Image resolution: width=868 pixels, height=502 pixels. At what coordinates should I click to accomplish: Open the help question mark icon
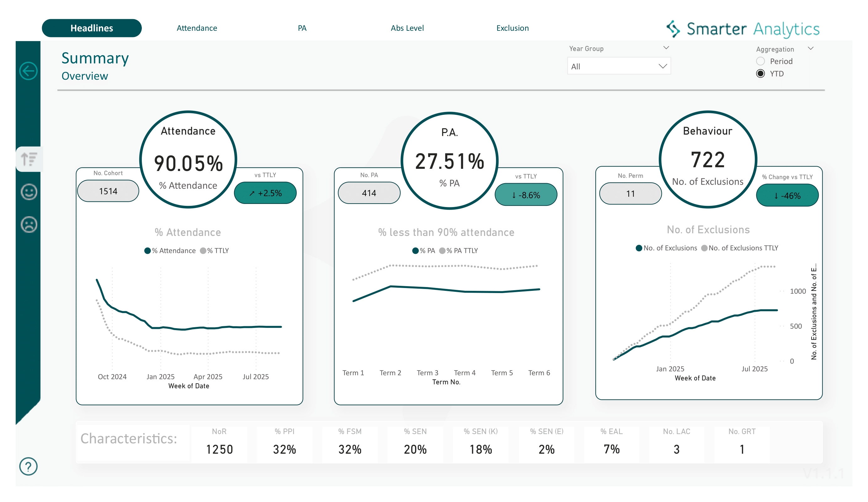click(28, 467)
